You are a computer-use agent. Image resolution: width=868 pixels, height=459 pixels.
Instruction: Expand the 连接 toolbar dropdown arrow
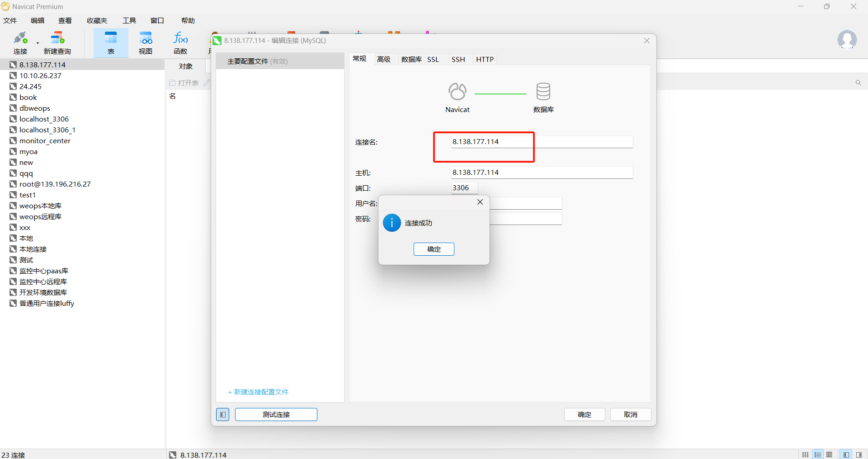tap(38, 43)
